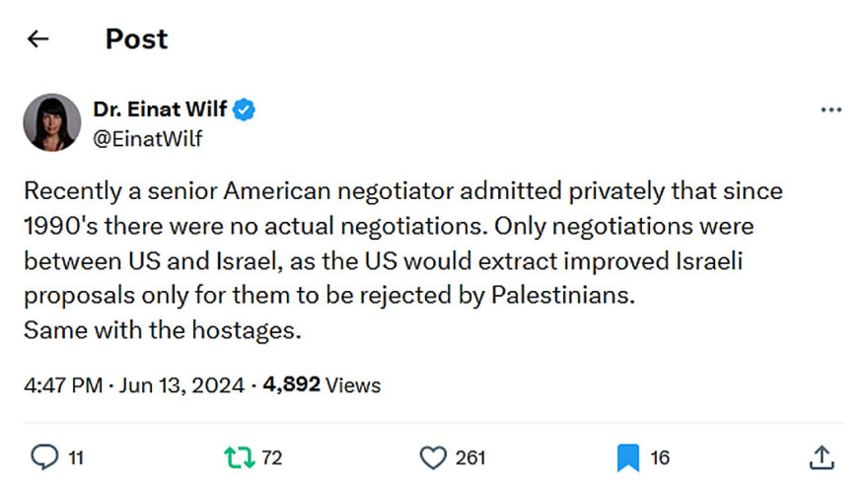
Task: Toggle the blue bookmark icon
Action: coord(627,457)
